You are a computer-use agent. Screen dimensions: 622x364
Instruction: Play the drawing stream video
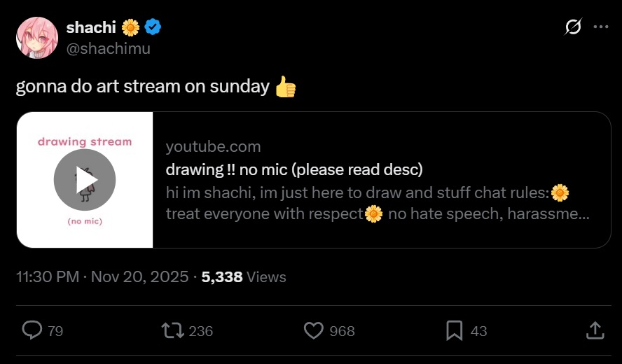coord(85,180)
